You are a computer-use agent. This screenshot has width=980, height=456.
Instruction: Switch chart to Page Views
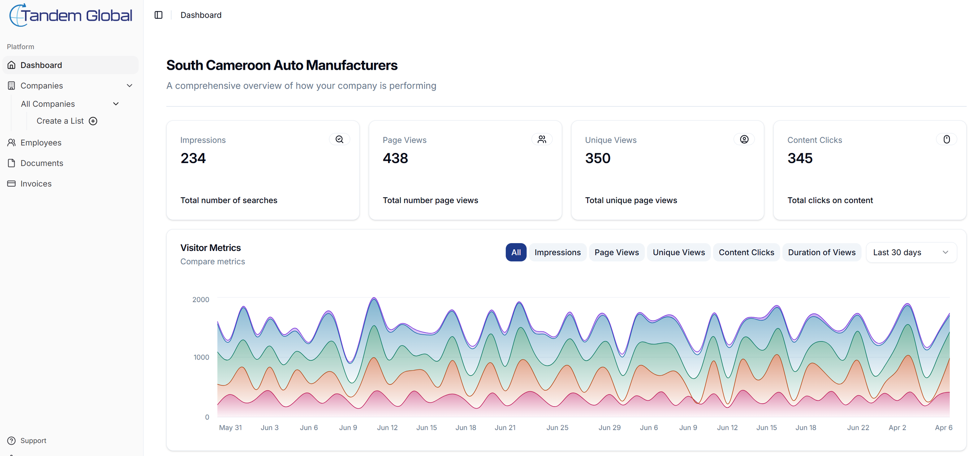(x=616, y=252)
